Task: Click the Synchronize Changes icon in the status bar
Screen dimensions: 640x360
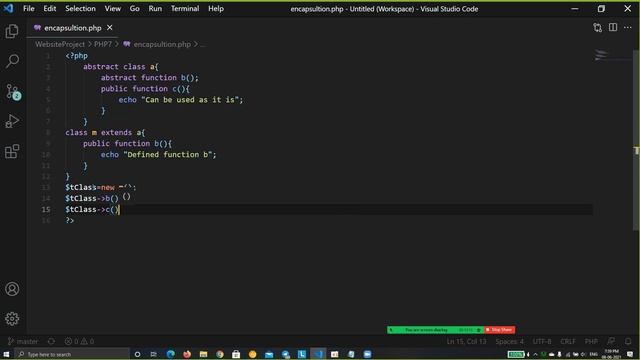Action: (x=51, y=341)
